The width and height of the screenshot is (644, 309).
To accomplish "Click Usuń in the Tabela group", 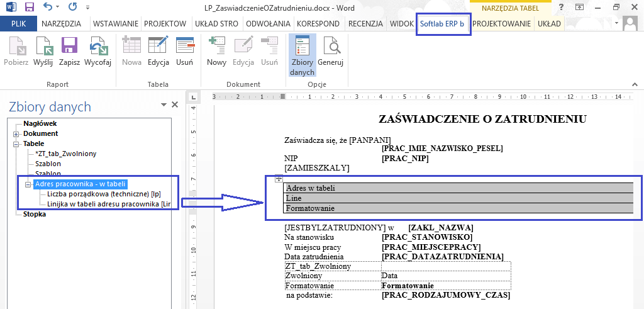I will pos(185,52).
